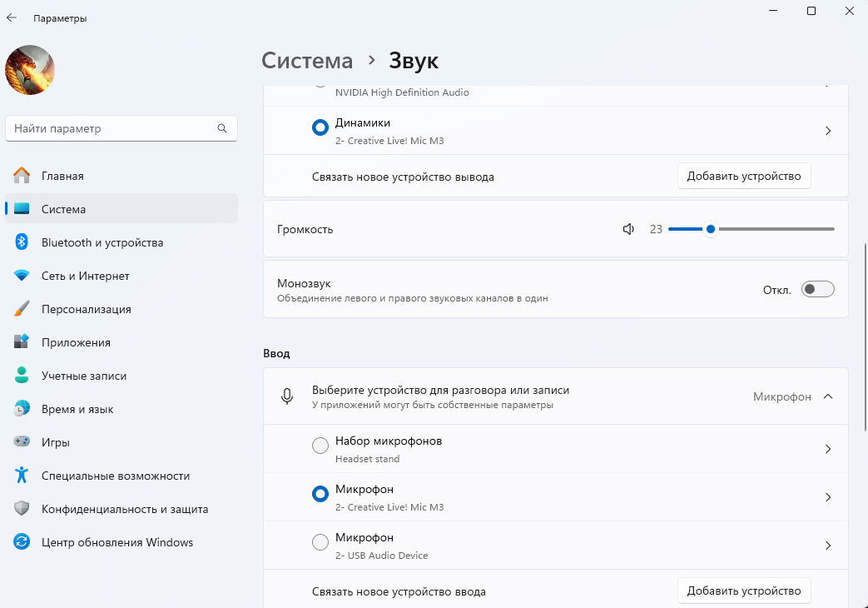The height and width of the screenshot is (608, 868).
Task: Open Микрофон Creative Live! Mic M3 chevron
Action: click(x=828, y=497)
